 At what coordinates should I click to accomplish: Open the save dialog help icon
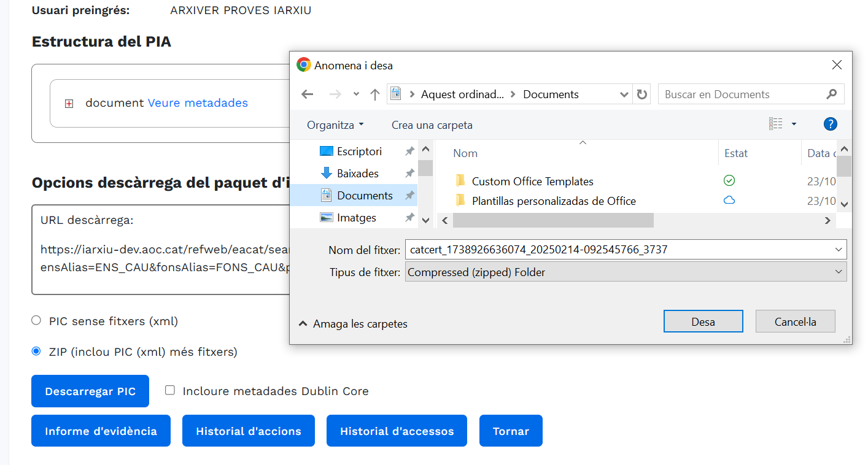(x=830, y=124)
